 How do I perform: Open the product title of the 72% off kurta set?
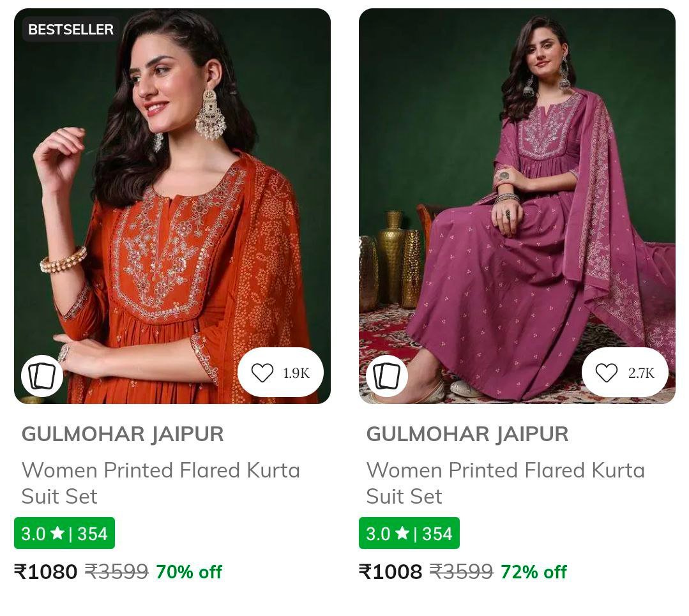[x=506, y=483]
